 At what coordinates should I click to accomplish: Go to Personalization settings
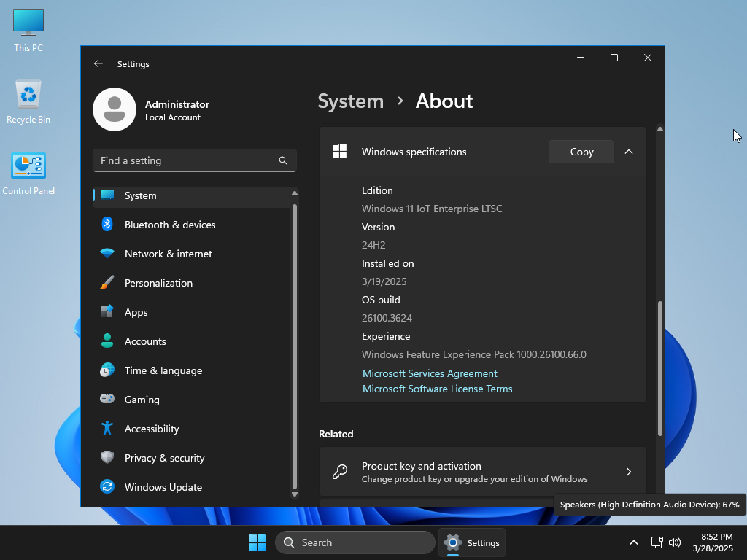[192, 283]
